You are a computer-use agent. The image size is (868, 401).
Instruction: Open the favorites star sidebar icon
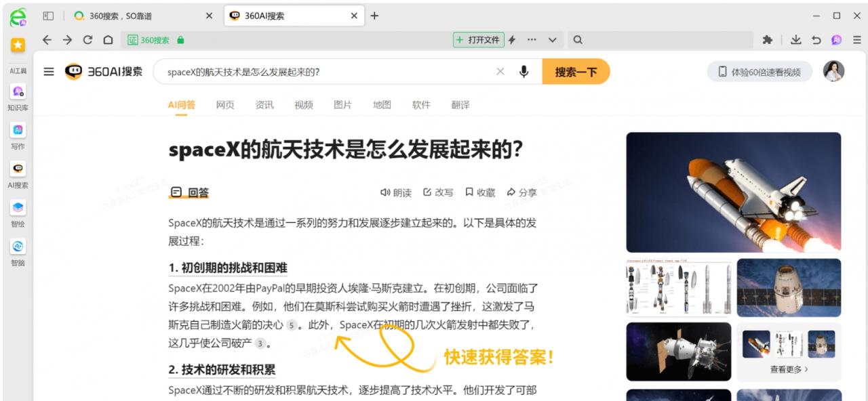coord(18,45)
